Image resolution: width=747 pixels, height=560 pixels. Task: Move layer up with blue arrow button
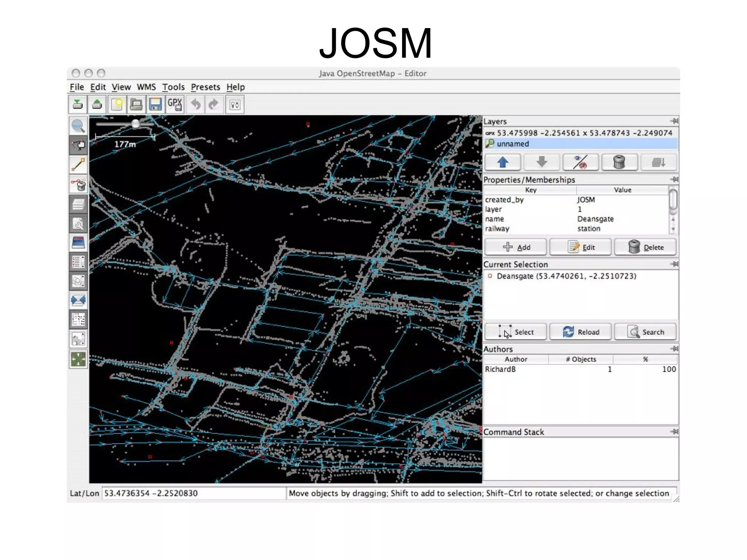pos(503,162)
